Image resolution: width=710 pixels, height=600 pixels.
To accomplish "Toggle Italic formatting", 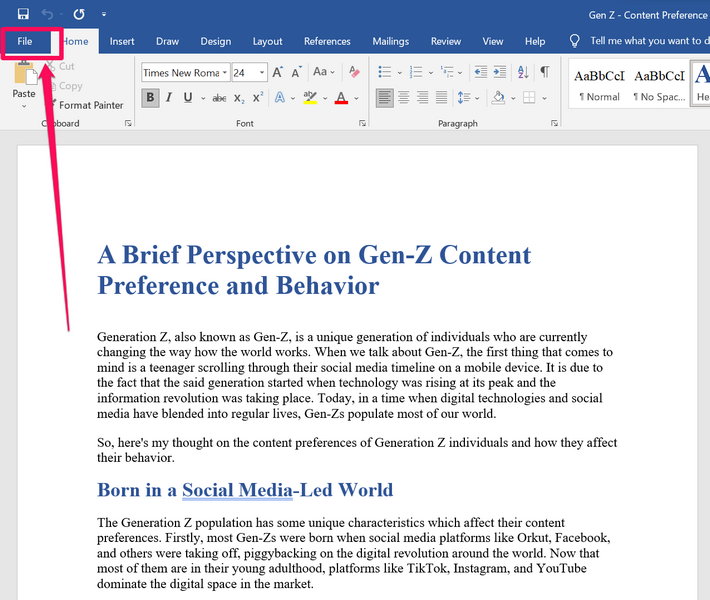I will pyautogui.click(x=169, y=98).
